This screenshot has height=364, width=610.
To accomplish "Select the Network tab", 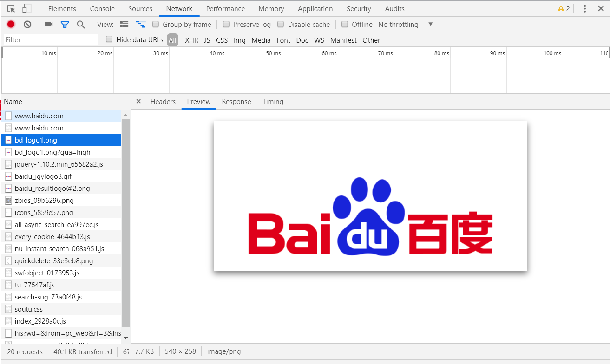I will (179, 8).
